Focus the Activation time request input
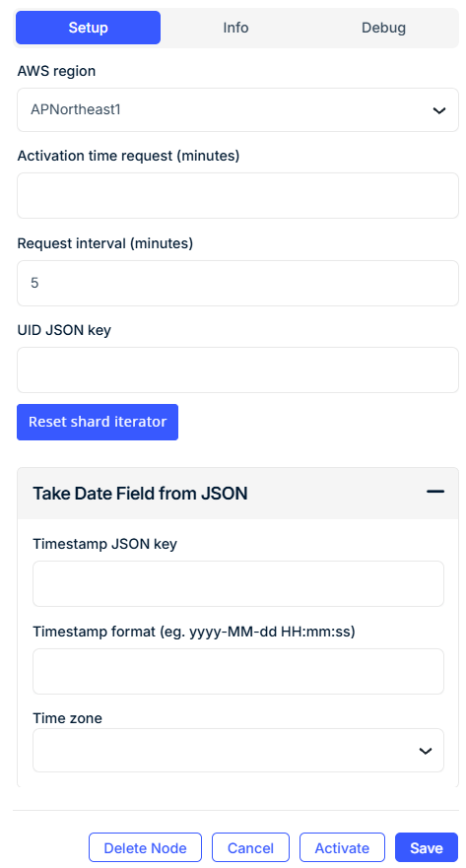This screenshot has height=868, width=466. pyautogui.click(x=238, y=195)
